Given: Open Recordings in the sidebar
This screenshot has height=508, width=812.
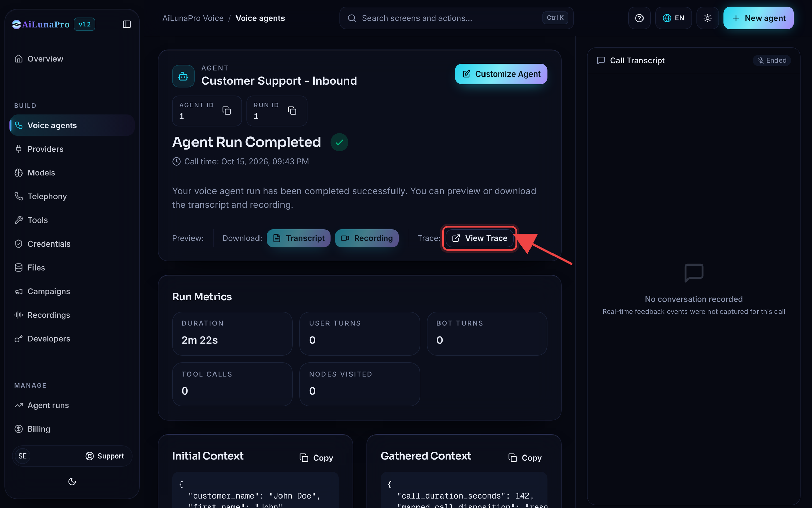Looking at the screenshot, I should point(72,315).
